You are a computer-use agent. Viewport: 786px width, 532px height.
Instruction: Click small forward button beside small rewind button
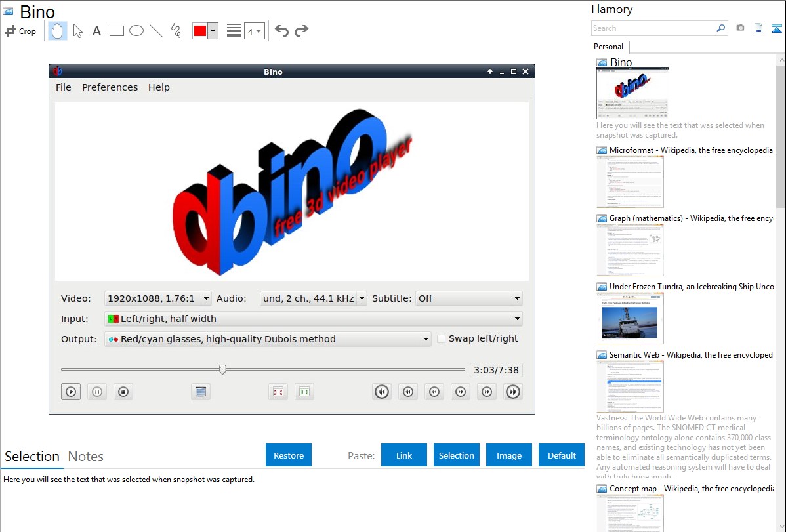(460, 392)
